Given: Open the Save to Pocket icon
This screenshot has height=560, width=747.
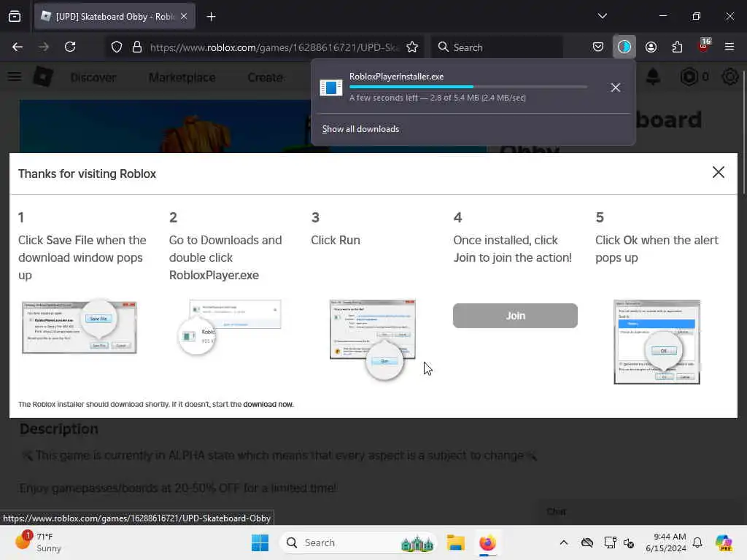Looking at the screenshot, I should [598, 47].
